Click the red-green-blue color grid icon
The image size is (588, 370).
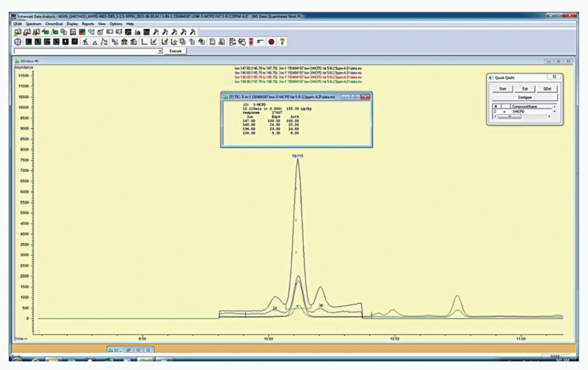pos(82,32)
